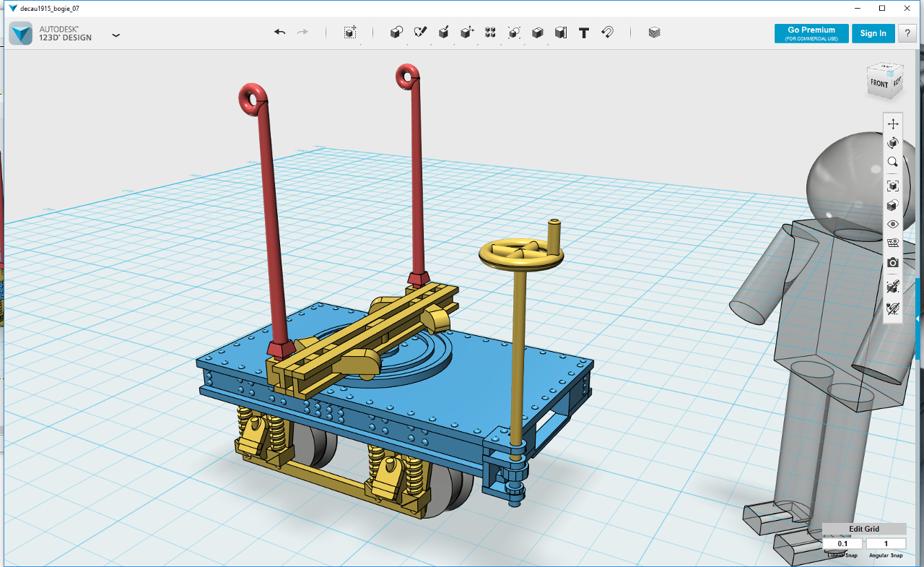Viewport: 924px width, 567px height.
Task: Open the Primitives tool menu
Action: click(x=396, y=33)
